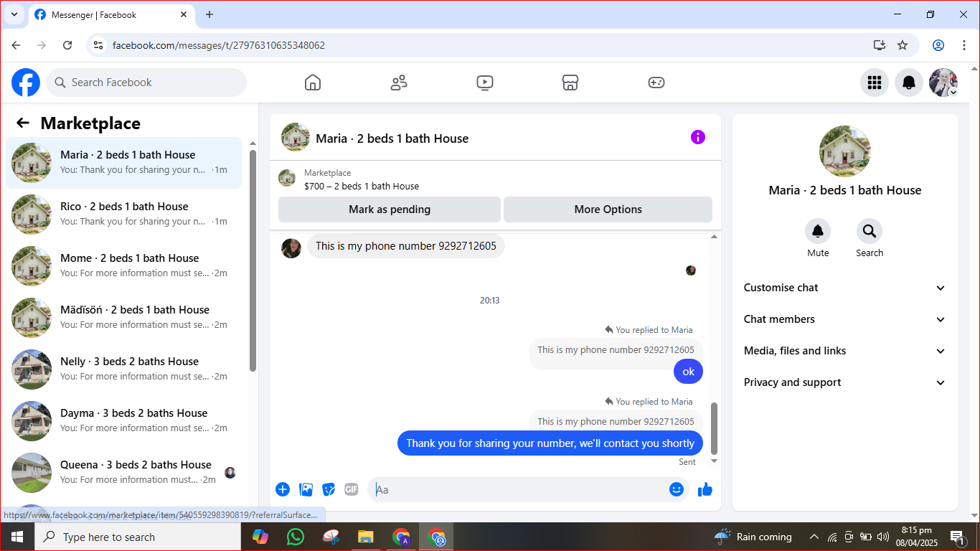This screenshot has height=551, width=980.
Task: Click the Messenger | Facebook browser tab
Action: click(111, 14)
